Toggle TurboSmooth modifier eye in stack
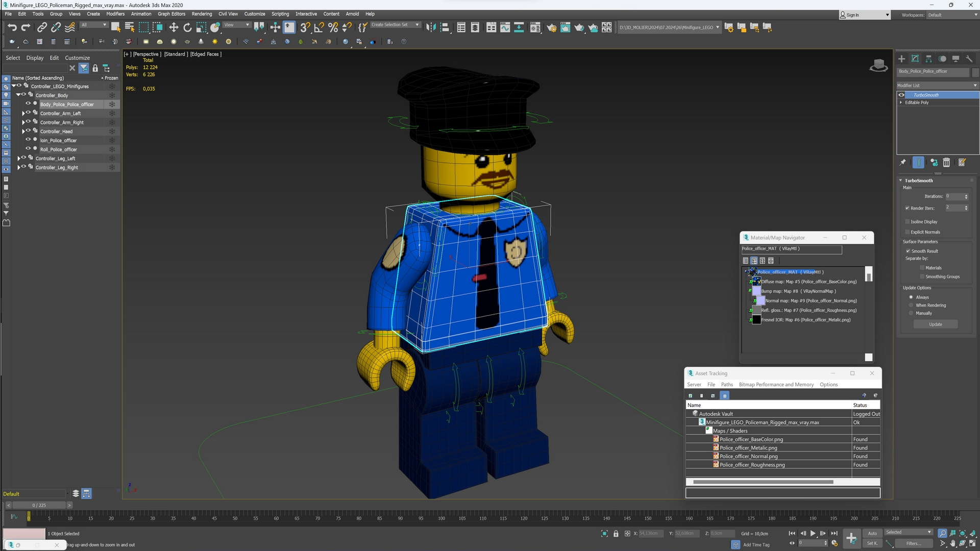980x551 pixels. [901, 95]
